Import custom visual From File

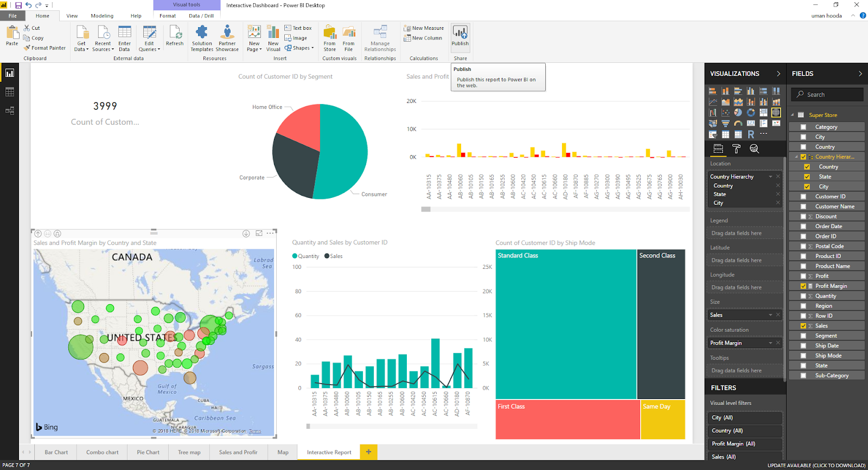[349, 38]
